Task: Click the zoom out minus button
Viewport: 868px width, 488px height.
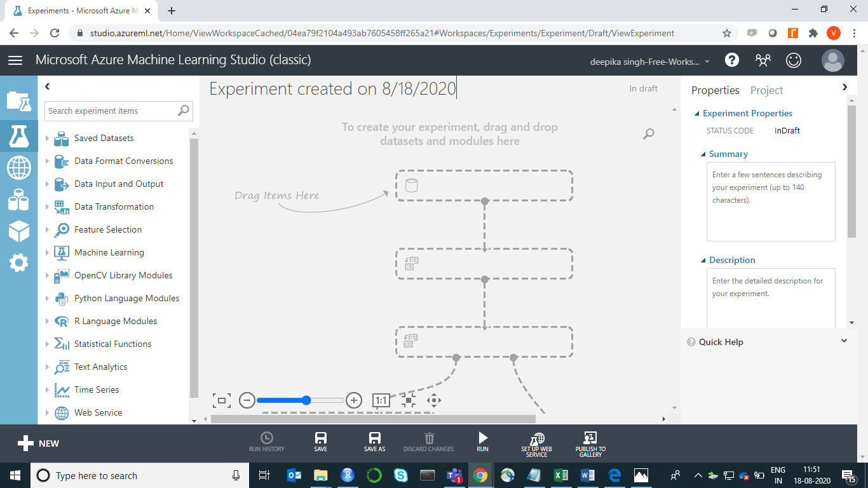Action: [247, 400]
